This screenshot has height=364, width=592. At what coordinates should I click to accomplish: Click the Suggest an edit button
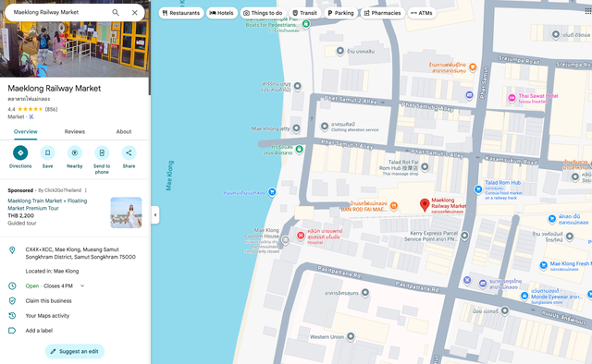coord(75,352)
